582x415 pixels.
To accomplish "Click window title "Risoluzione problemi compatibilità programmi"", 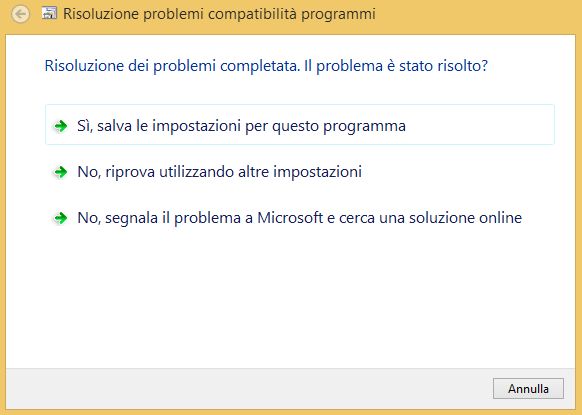I will pos(219,14).
